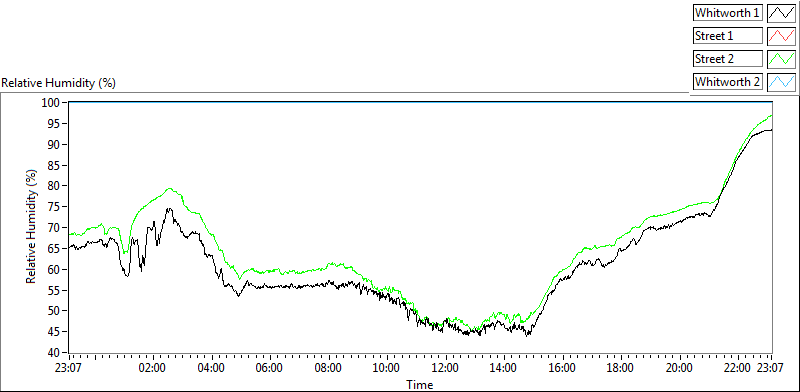Viewport: 800px width, 392px height.
Task: Click the Time x-axis title
Action: tap(420, 384)
